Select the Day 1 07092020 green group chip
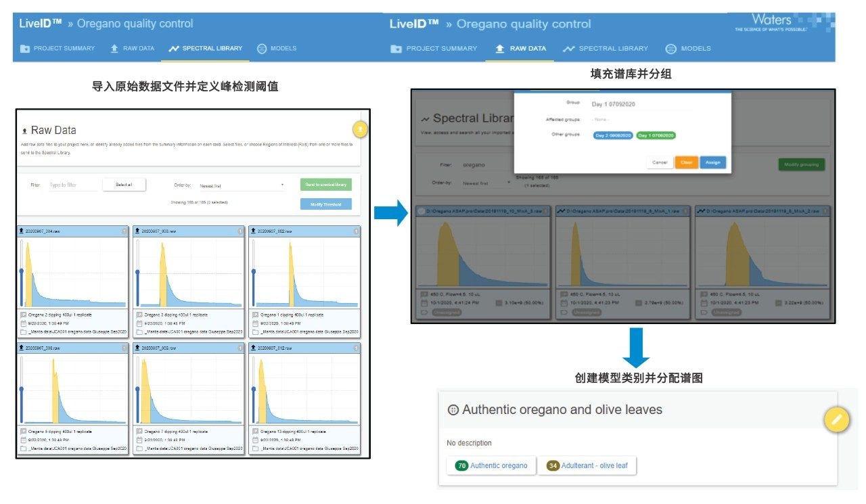This screenshot has width=866, height=504. tap(656, 135)
